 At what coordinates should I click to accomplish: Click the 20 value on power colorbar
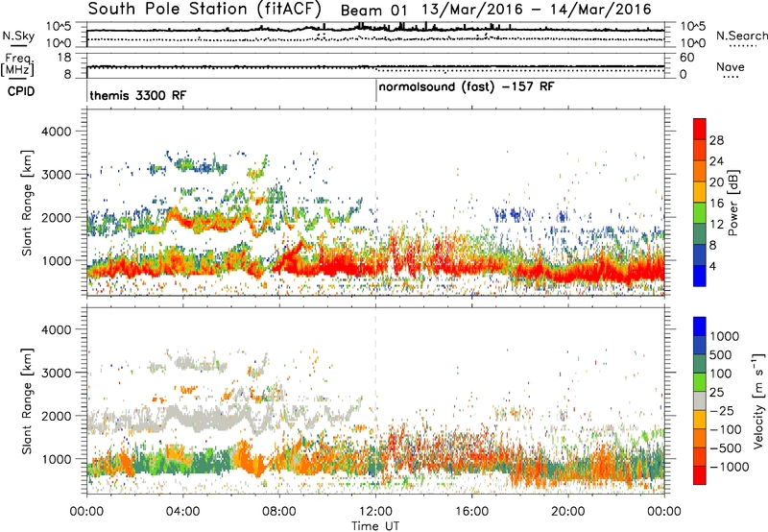point(716,182)
